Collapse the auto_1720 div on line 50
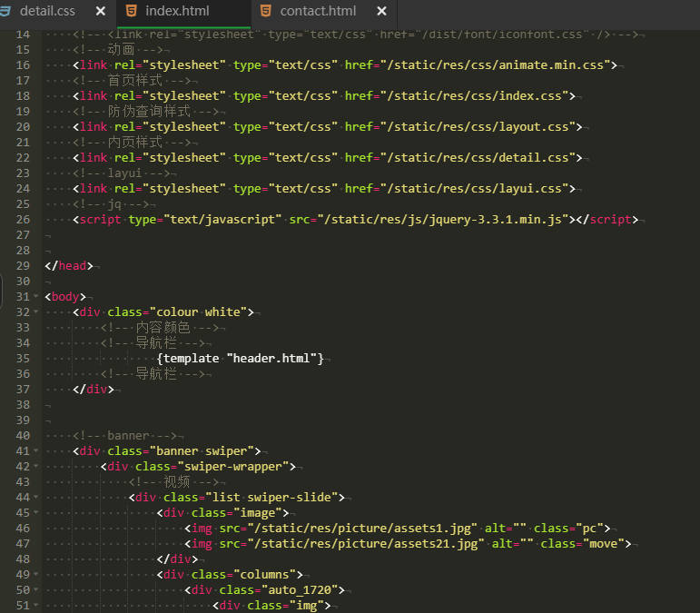The image size is (700, 613). [x=36, y=589]
